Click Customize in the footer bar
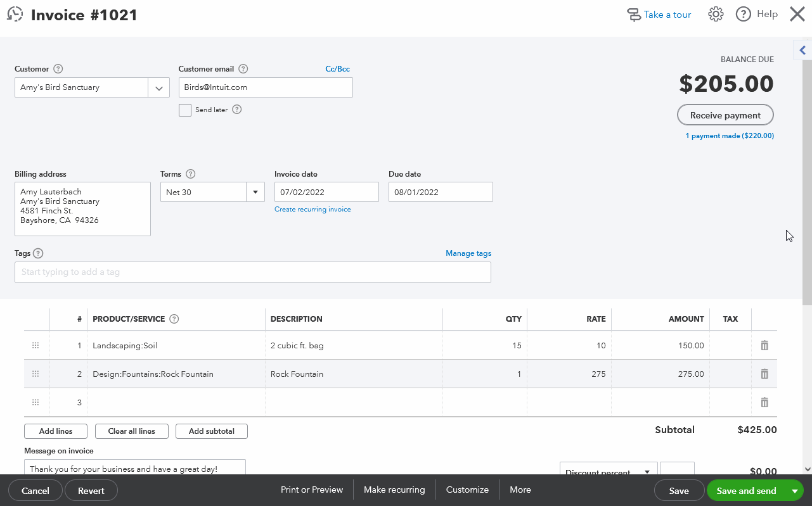The image size is (812, 506). (x=467, y=490)
